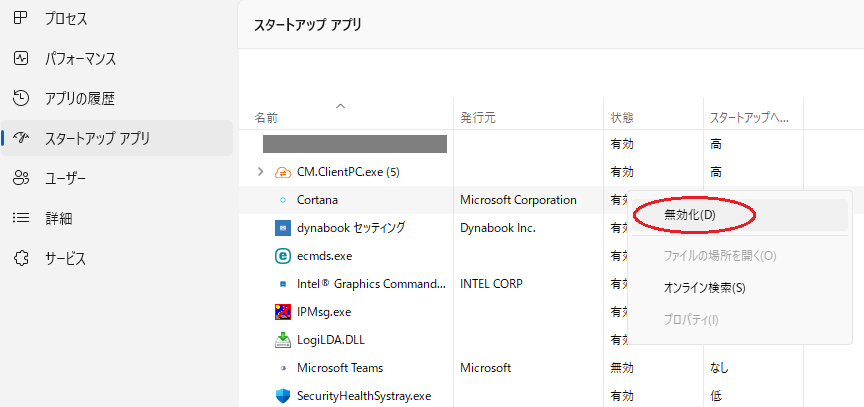Click Microsoft publisher cell of Teams row
Viewport: 864px width, 407px height.
[486, 368]
